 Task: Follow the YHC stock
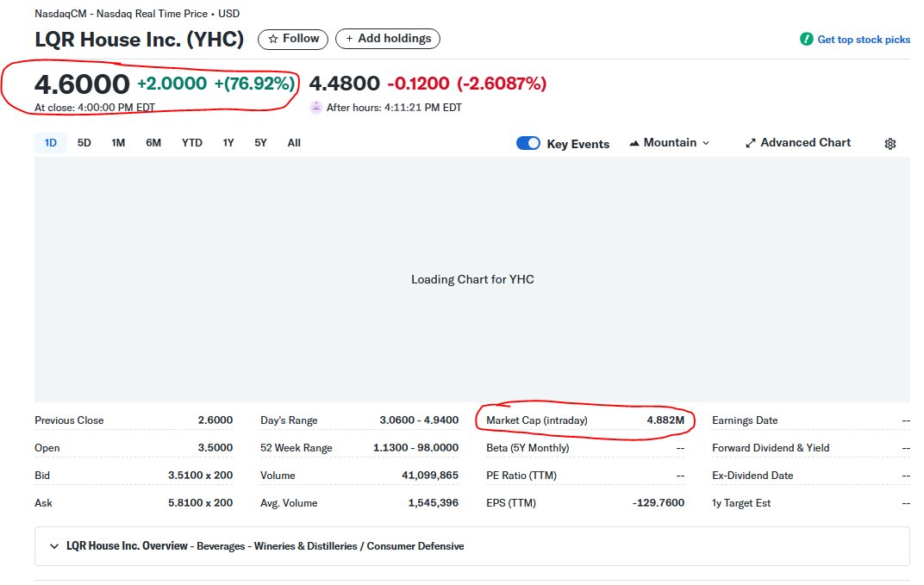(x=293, y=39)
